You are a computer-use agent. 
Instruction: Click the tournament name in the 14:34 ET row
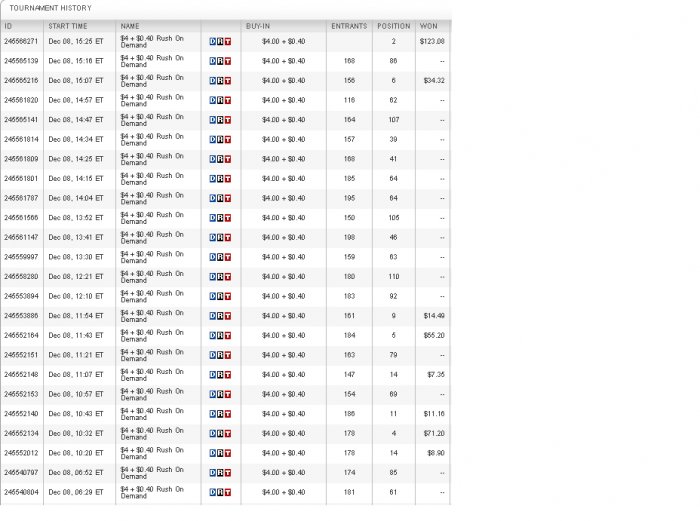point(152,140)
